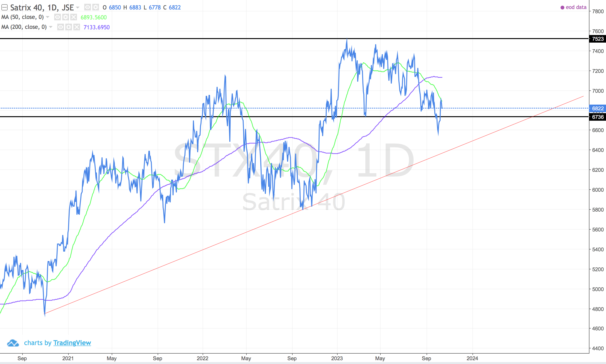Click the MA (50, close, 0) label
This screenshot has height=364, width=606.
coord(22,17)
